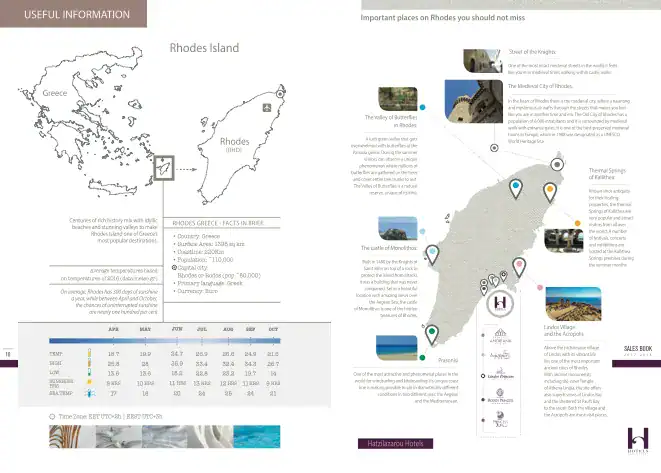The image size is (661, 473).
Task: Click the blue dot beside Valley of Butterflies photo
Action: coord(422,107)
